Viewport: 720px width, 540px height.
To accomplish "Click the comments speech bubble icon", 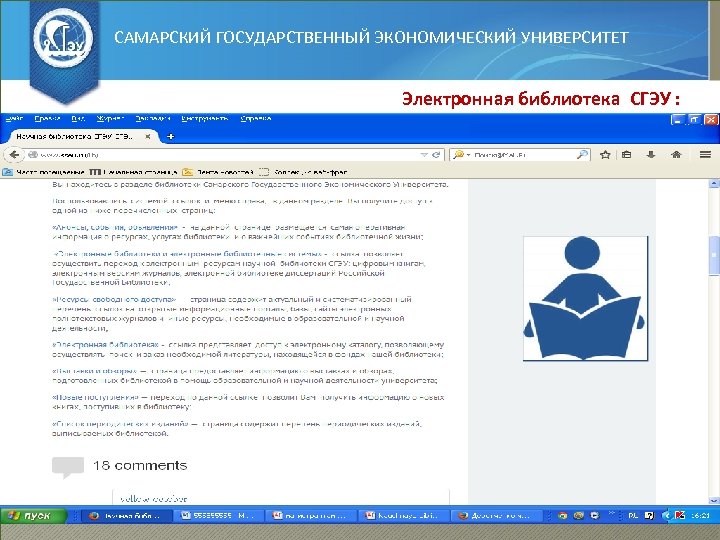I will point(68,467).
